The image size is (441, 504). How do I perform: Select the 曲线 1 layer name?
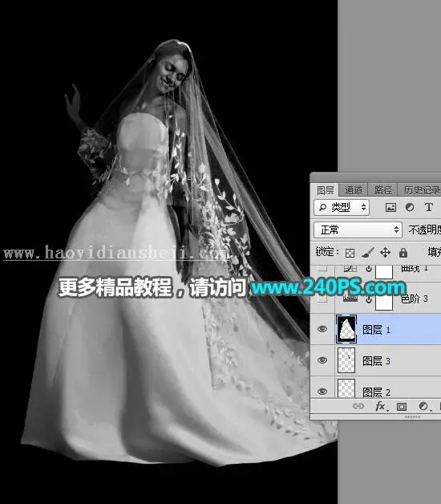pos(415,268)
